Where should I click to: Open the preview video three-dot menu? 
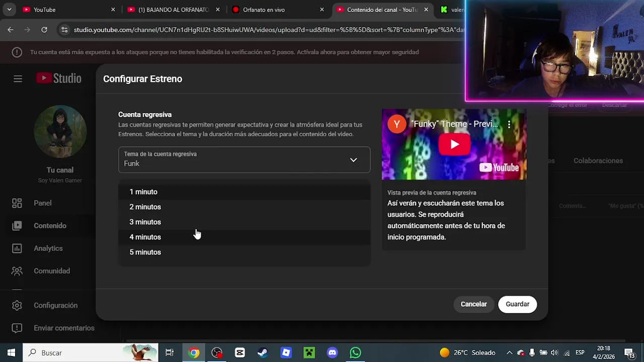point(509,124)
